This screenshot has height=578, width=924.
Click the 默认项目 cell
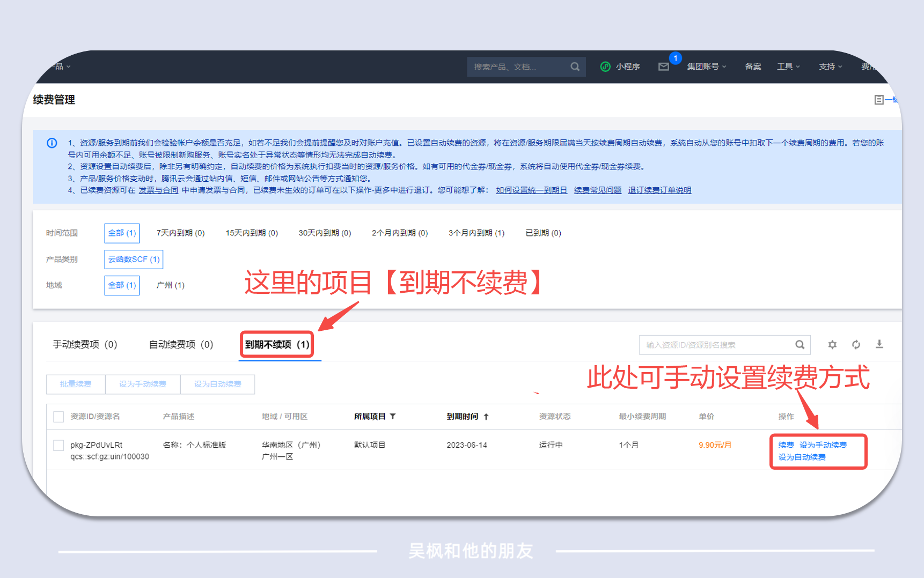pyautogui.click(x=370, y=445)
